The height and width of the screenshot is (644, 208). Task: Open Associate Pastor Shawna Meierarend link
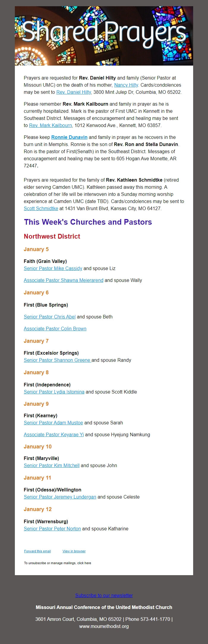coord(64,280)
